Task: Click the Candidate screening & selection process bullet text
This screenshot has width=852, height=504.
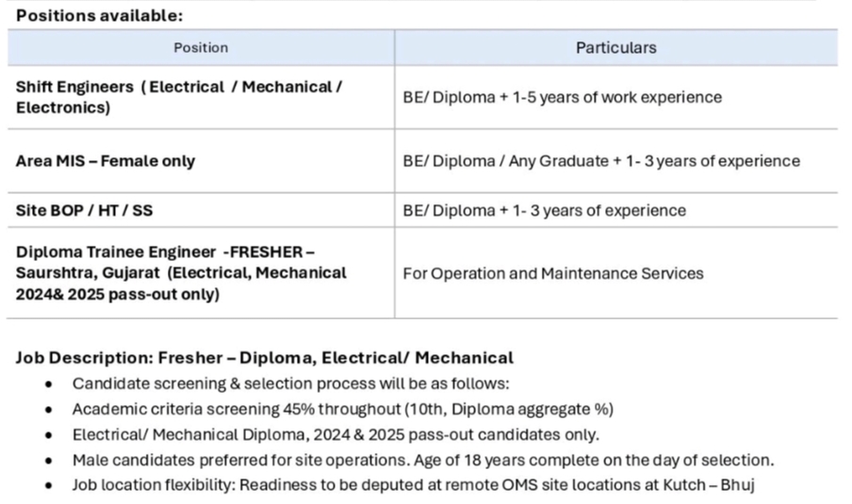Action: [290, 384]
